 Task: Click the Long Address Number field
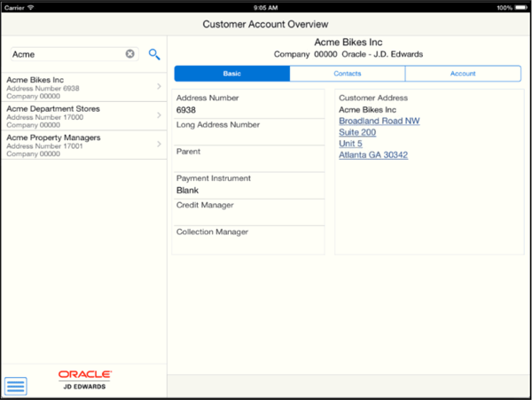point(249,132)
